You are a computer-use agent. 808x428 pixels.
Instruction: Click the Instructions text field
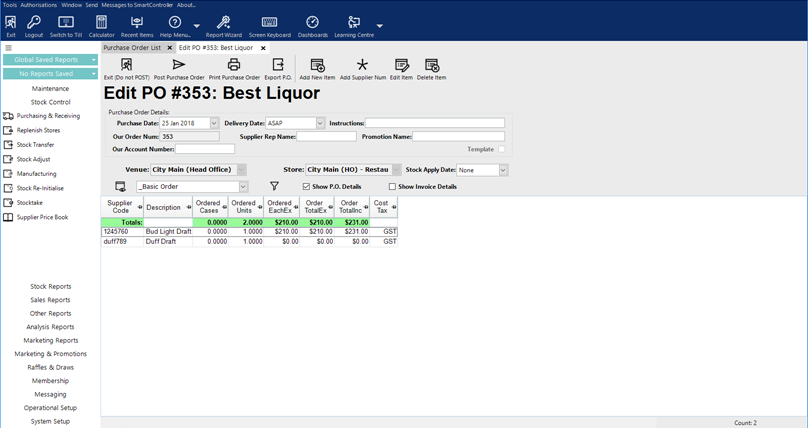click(435, 123)
